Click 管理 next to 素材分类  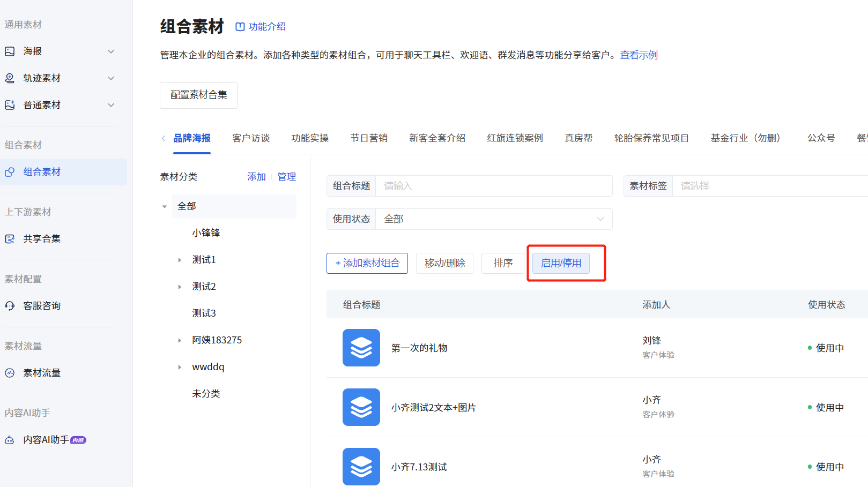point(286,177)
